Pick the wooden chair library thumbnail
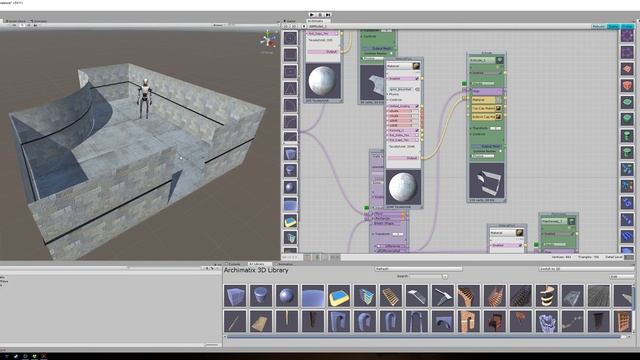The image size is (640, 360). (x=495, y=321)
